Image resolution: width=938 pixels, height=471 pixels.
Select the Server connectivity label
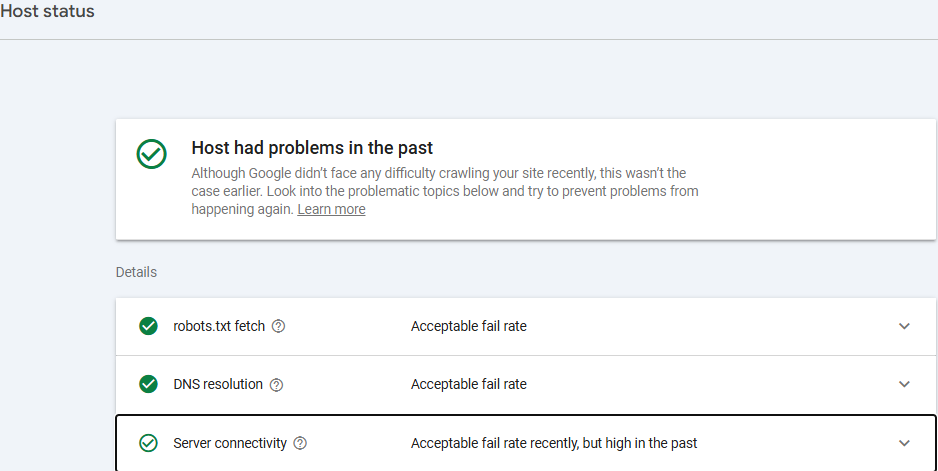coord(230,443)
